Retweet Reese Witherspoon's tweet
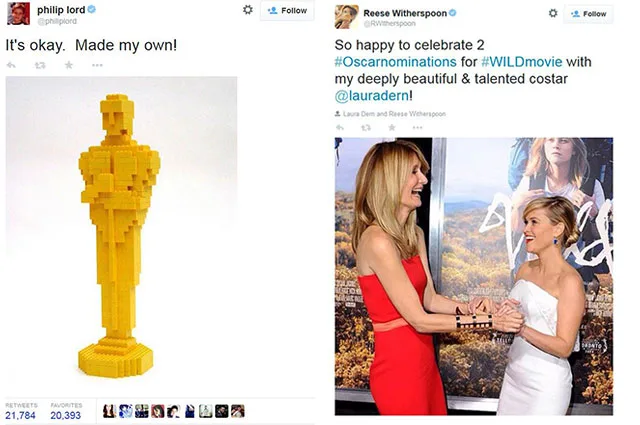The width and height of the screenshot is (640, 425). [366, 128]
